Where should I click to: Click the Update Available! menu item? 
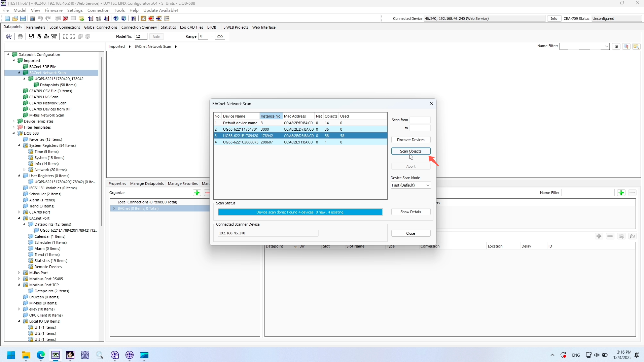click(160, 10)
